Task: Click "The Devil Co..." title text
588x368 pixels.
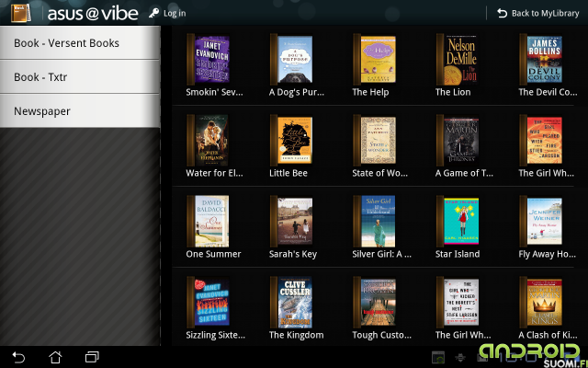Action: [x=548, y=92]
